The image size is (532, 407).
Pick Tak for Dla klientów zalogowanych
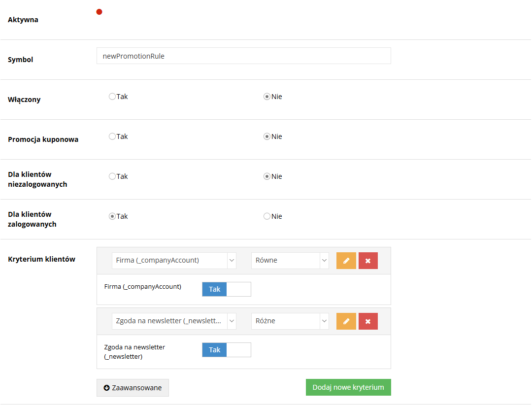112,216
